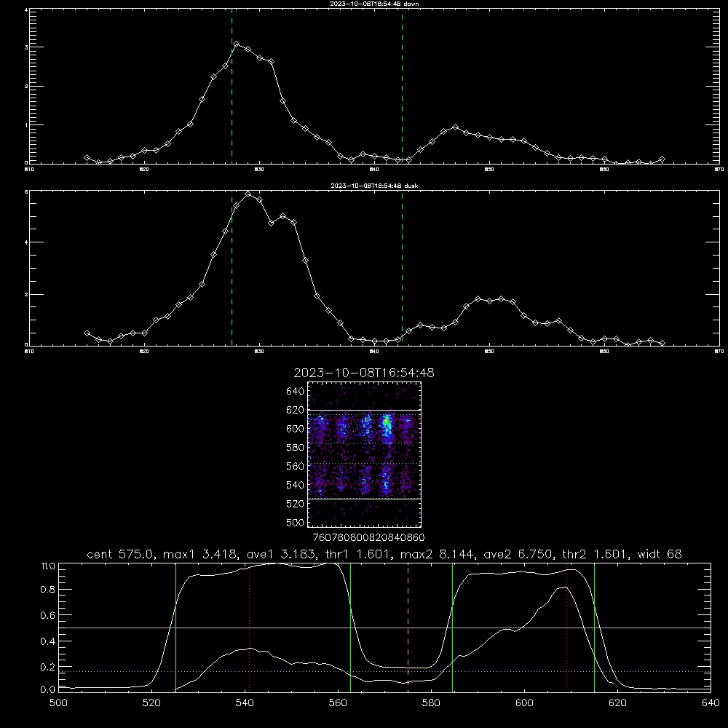
Task: Click the x-axis label 600 on bottom plot
Action: tap(524, 703)
